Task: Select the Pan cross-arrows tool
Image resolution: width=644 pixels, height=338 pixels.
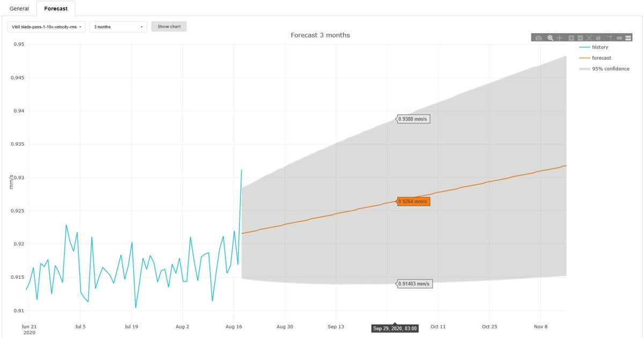Action: [559, 38]
